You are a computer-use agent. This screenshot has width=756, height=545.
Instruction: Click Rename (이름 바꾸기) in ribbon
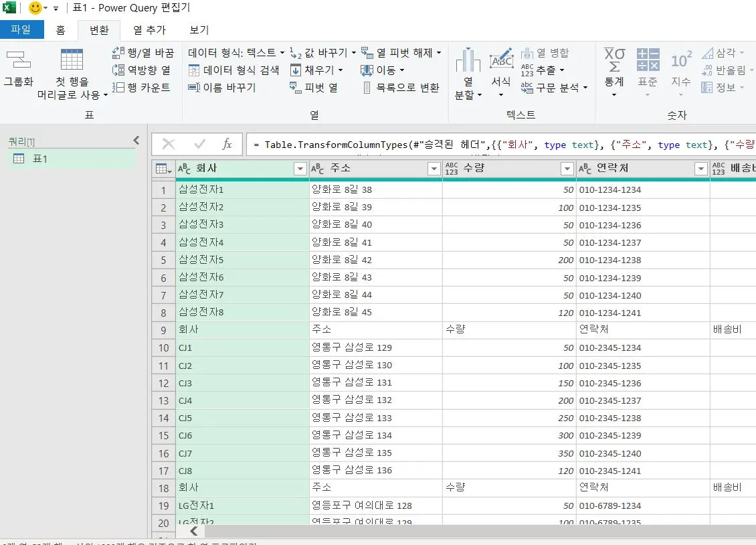click(x=222, y=87)
